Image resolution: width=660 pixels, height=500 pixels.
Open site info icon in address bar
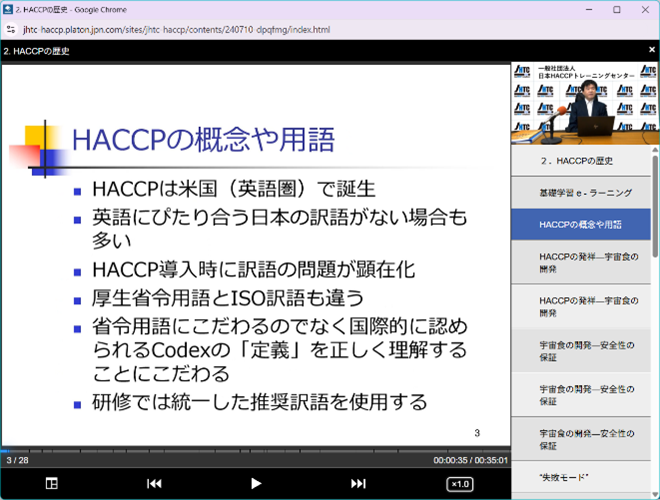(x=11, y=29)
